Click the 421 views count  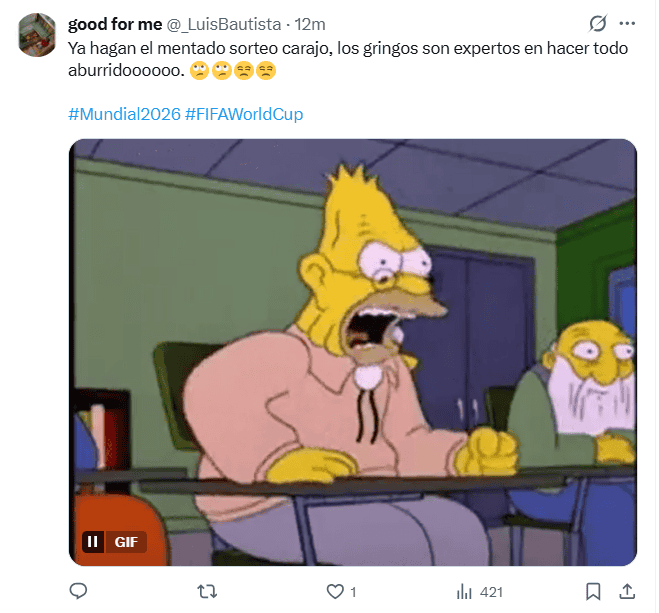coord(491,592)
